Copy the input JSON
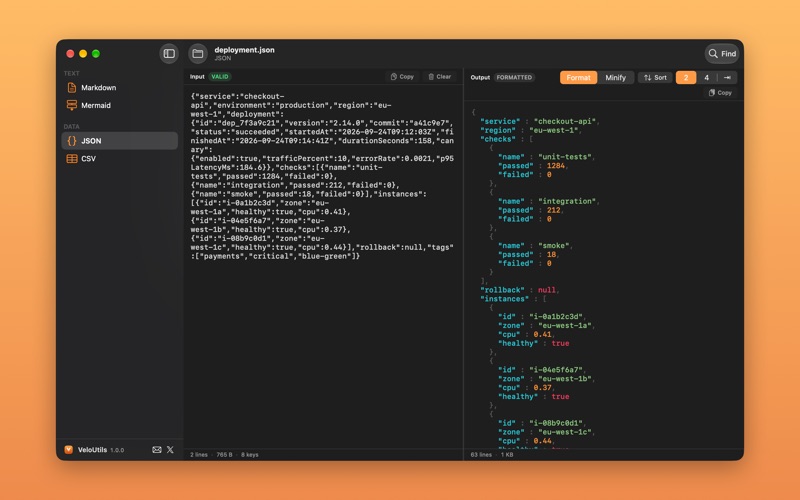This screenshot has width=800, height=500. click(x=402, y=77)
